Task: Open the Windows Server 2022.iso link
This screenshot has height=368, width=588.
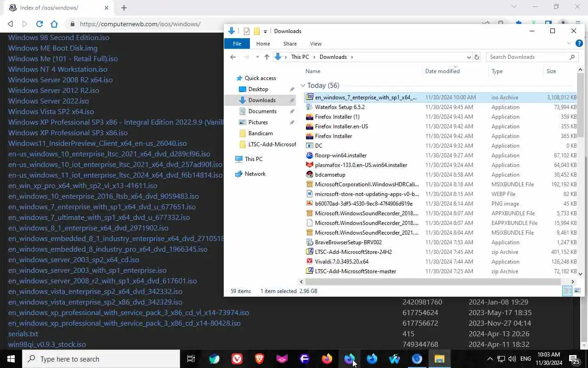Action: [49, 101]
